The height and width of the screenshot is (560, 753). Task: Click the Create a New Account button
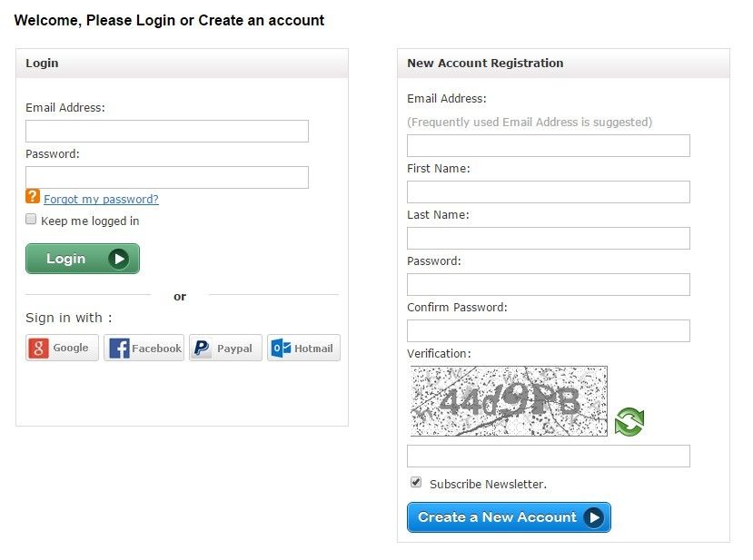(x=509, y=517)
